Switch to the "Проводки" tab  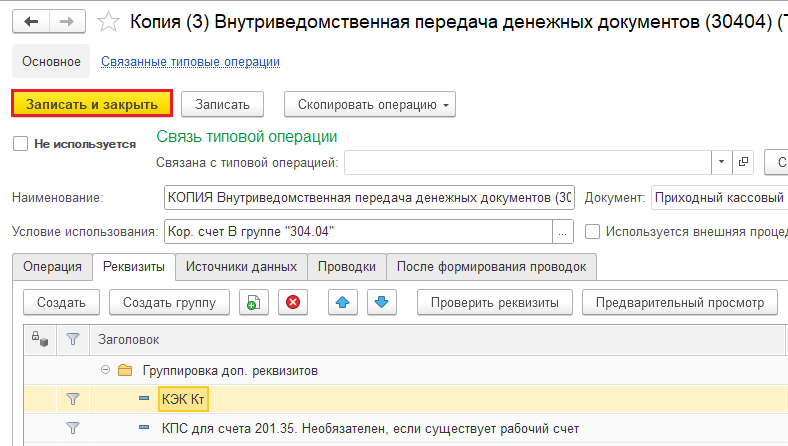(x=347, y=266)
